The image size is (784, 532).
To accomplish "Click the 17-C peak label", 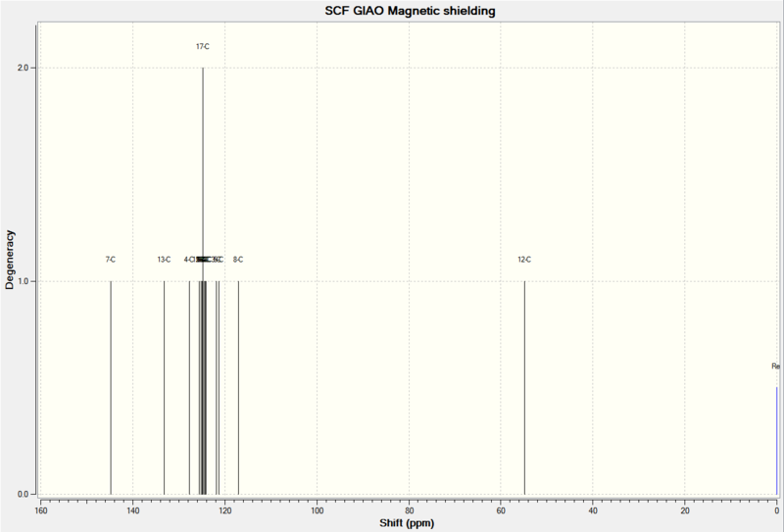I will pos(203,46).
